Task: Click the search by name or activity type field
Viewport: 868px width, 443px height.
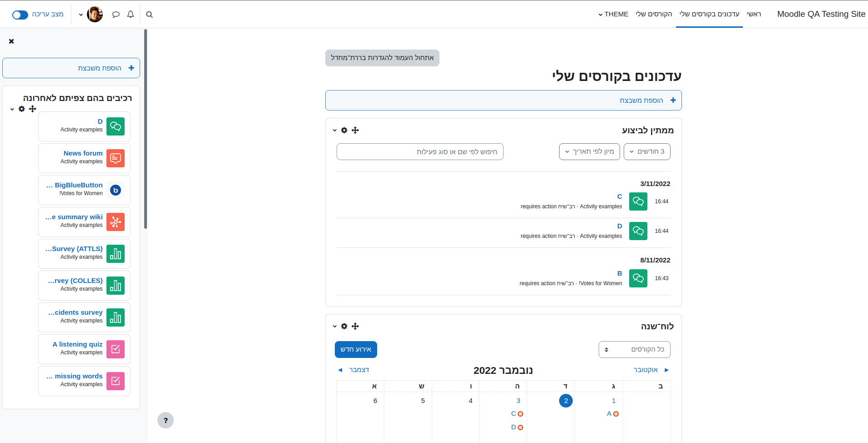Action: (420, 152)
